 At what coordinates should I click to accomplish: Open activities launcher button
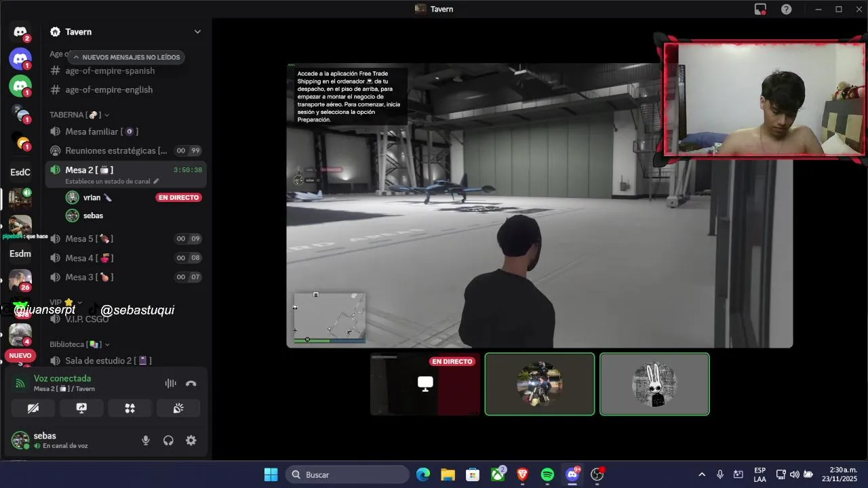click(x=130, y=408)
